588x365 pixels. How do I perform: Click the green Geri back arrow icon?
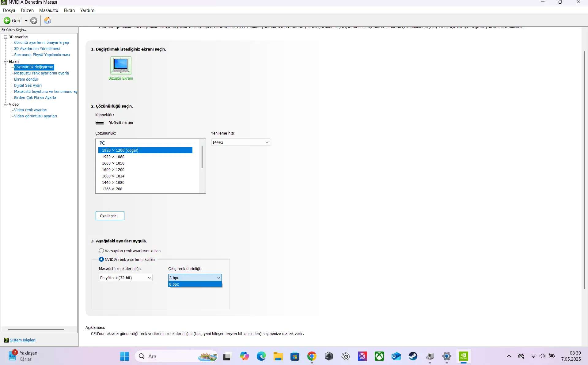tap(7, 21)
